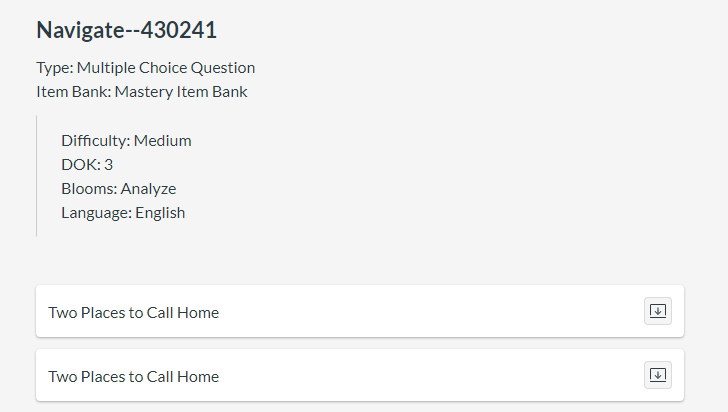Click the Multiple Choice Question value
The width and height of the screenshot is (728, 412).
166,68
